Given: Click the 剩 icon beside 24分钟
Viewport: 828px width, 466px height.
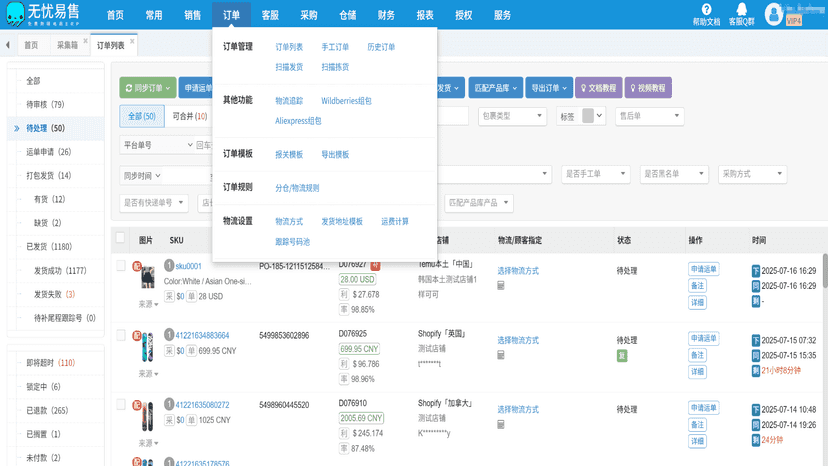Looking at the screenshot, I should (756, 440).
